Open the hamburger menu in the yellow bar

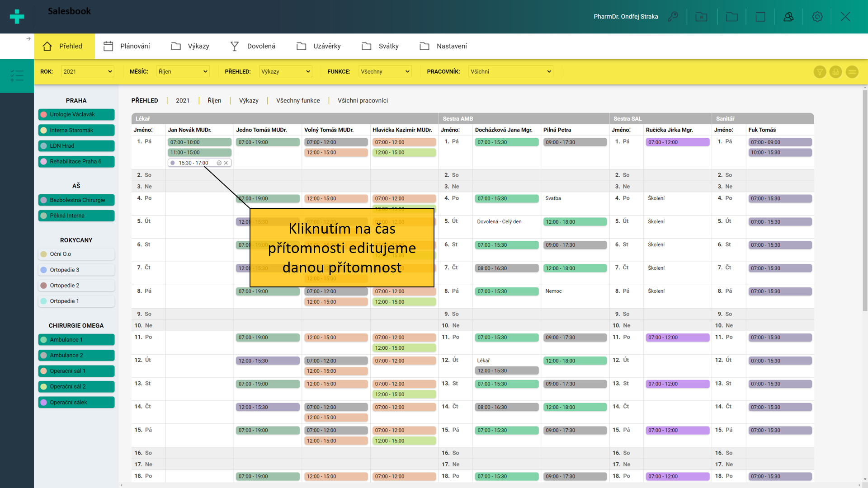point(852,72)
